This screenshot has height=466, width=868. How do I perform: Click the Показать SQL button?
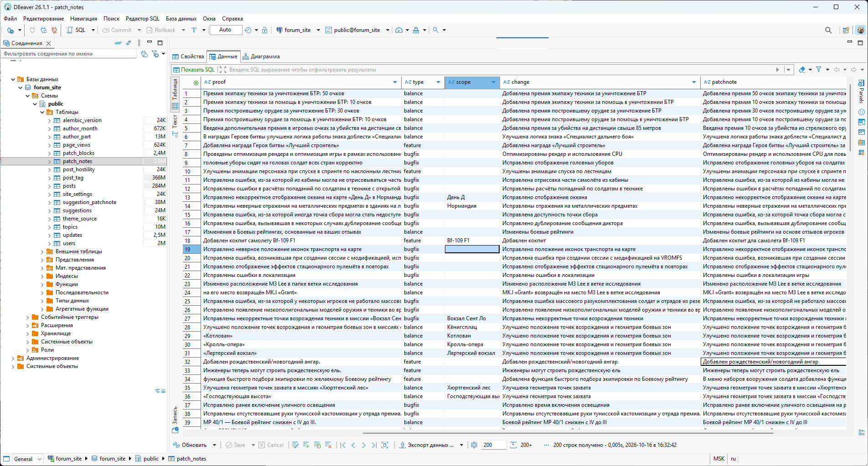[194, 70]
